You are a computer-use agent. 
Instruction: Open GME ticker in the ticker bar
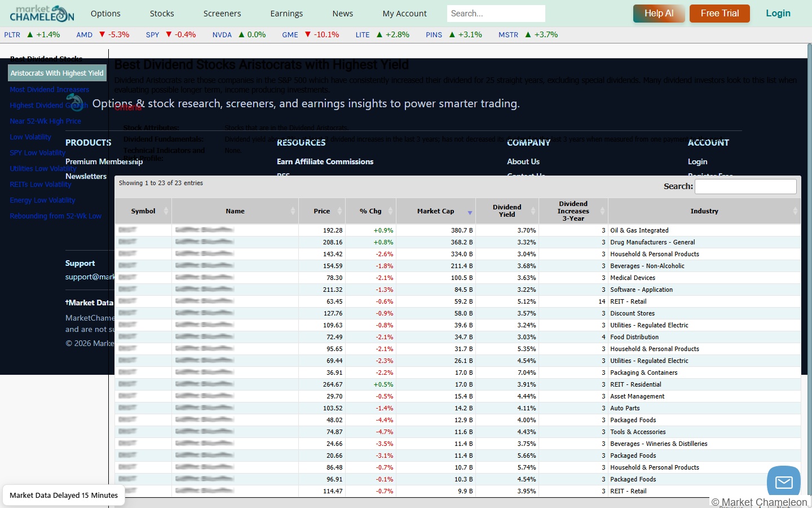coord(290,35)
